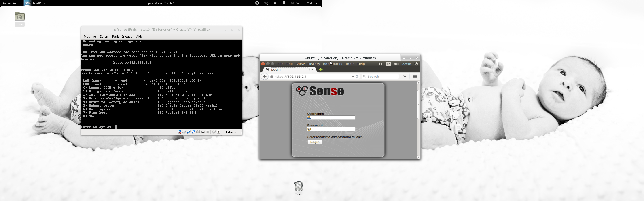Click the shared folders icon in pfsense status bar
Viewport: 644px width, 201px height.
[198, 132]
